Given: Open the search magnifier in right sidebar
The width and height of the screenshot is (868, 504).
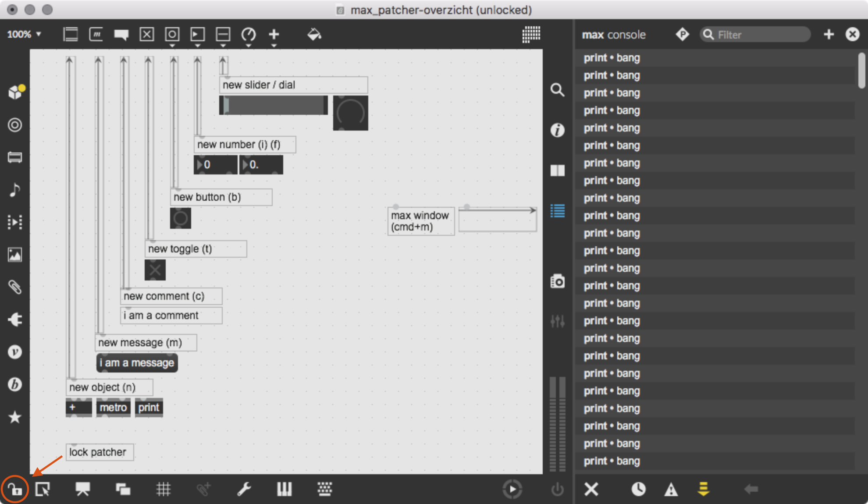Looking at the screenshot, I should [x=557, y=90].
